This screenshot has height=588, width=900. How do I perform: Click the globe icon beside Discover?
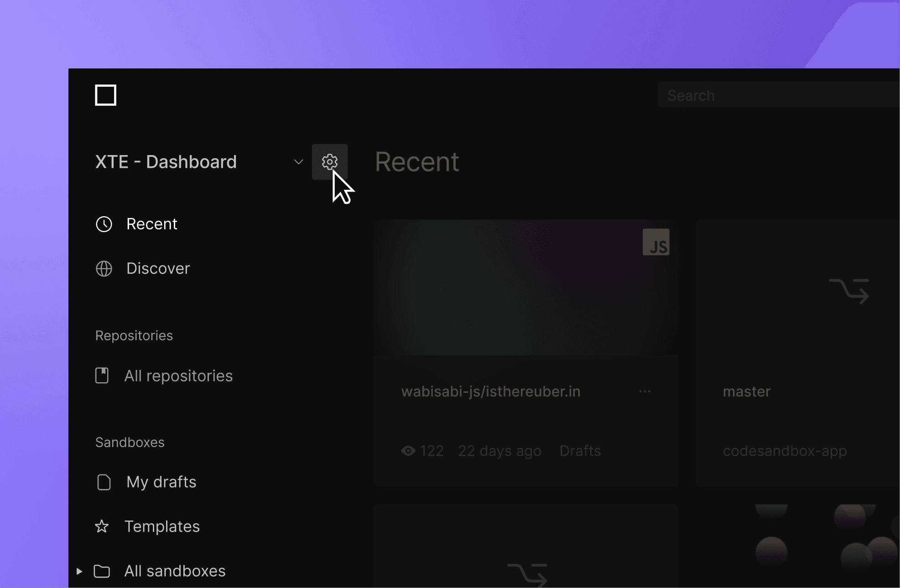104,269
